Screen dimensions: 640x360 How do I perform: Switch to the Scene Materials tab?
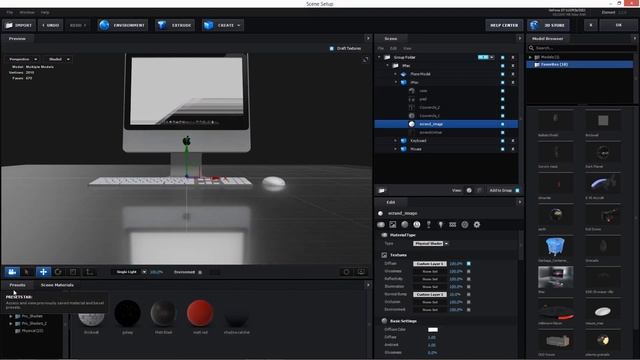point(57,285)
